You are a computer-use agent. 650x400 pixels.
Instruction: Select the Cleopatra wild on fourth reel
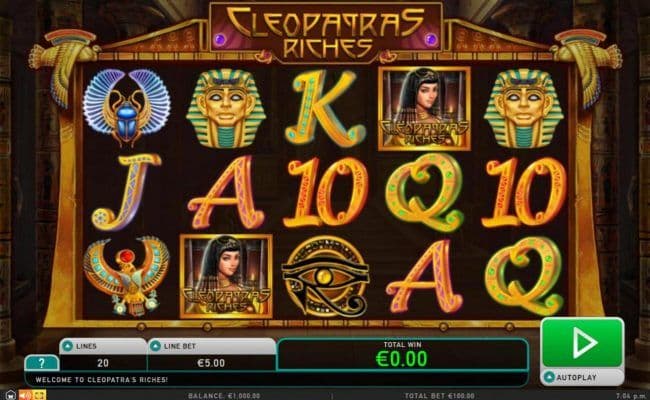[x=424, y=109]
